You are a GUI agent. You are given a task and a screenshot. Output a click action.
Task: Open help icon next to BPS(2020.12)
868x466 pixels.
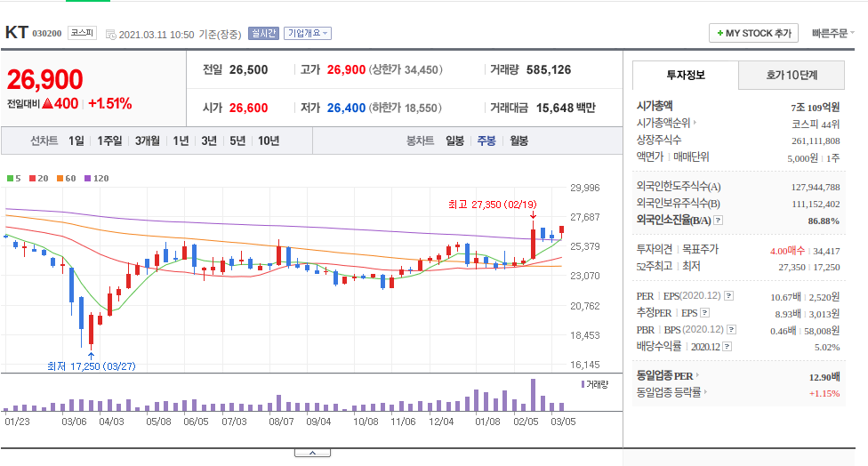tap(731, 330)
